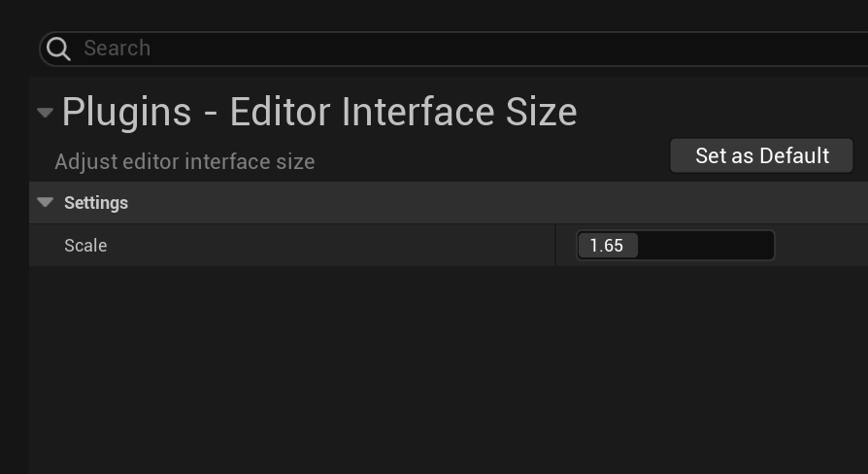Screen dimensions: 868x474
Task: Click the Settings category header label
Action: click(96, 203)
